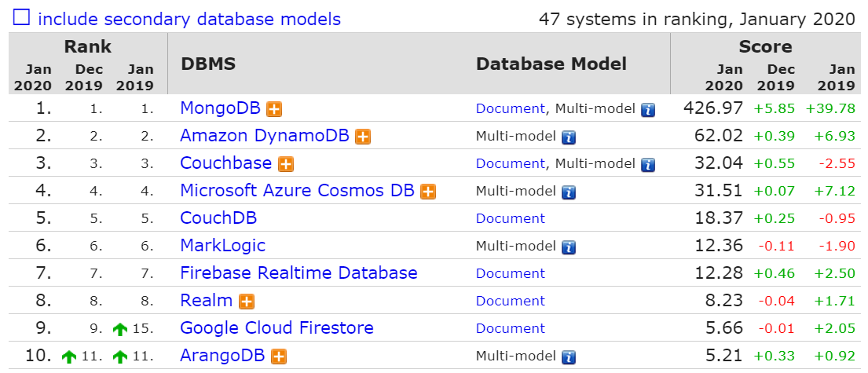Open the MongoDB link
The image size is (868, 373).
pyautogui.click(x=220, y=108)
